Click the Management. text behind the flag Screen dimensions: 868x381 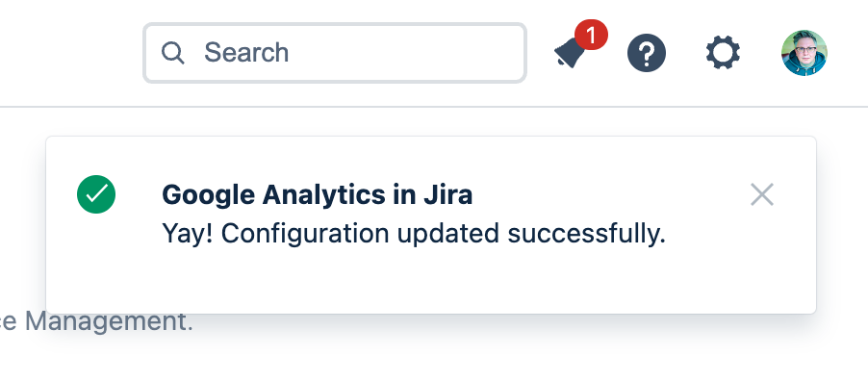tap(109, 321)
